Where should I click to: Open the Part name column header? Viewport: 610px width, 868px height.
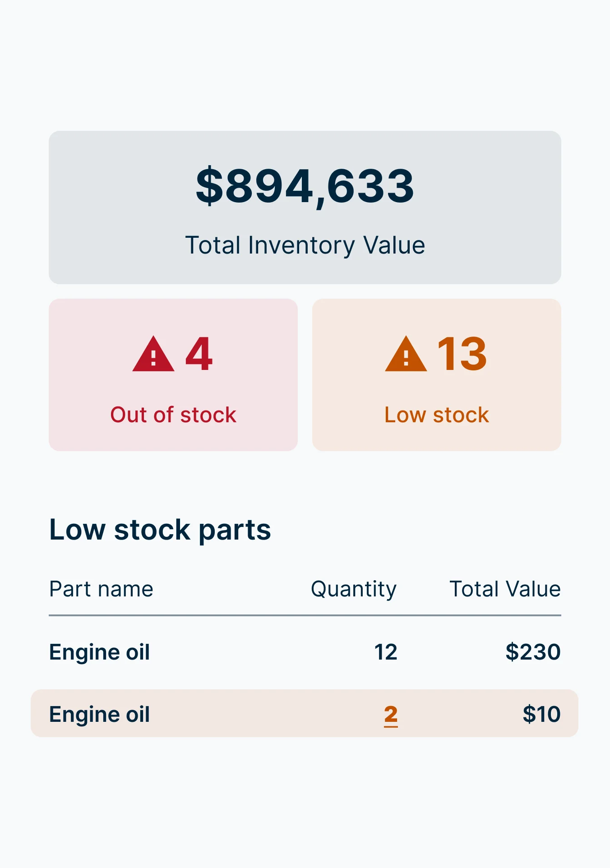point(101,589)
